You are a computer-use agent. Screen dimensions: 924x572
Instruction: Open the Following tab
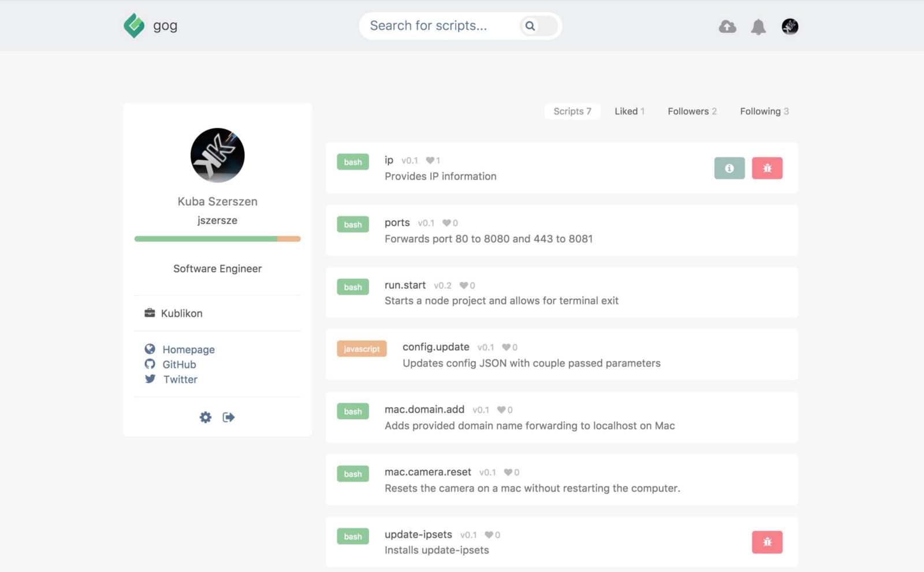click(764, 112)
